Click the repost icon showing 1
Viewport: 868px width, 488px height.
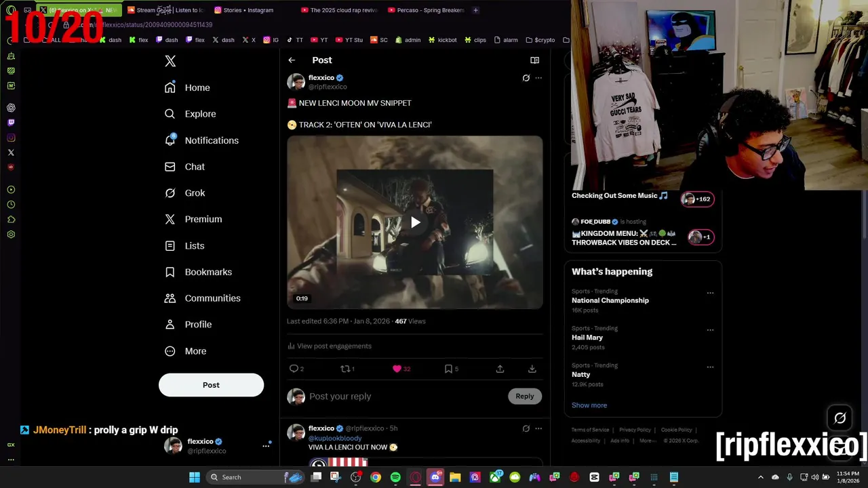coord(347,369)
